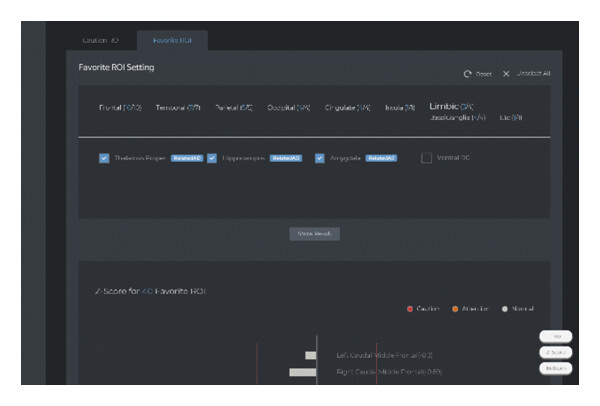
Task: Click the Ventral DC label text
Action: pos(453,158)
